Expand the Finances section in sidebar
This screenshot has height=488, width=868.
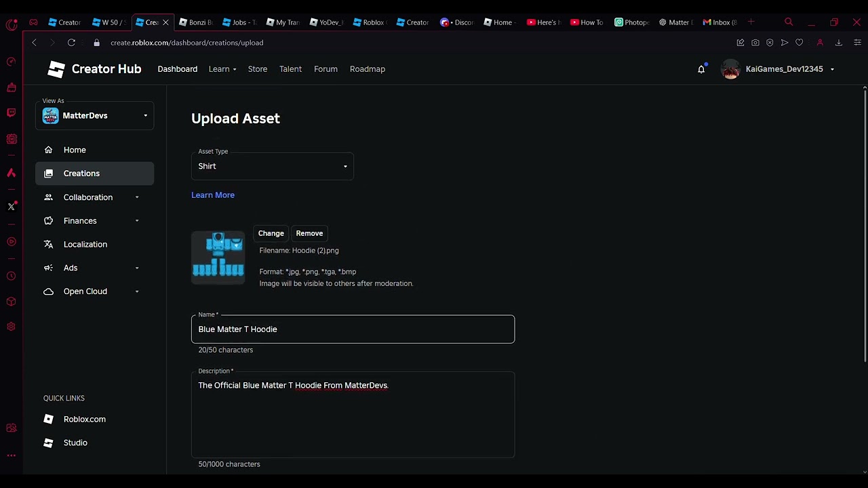point(137,221)
